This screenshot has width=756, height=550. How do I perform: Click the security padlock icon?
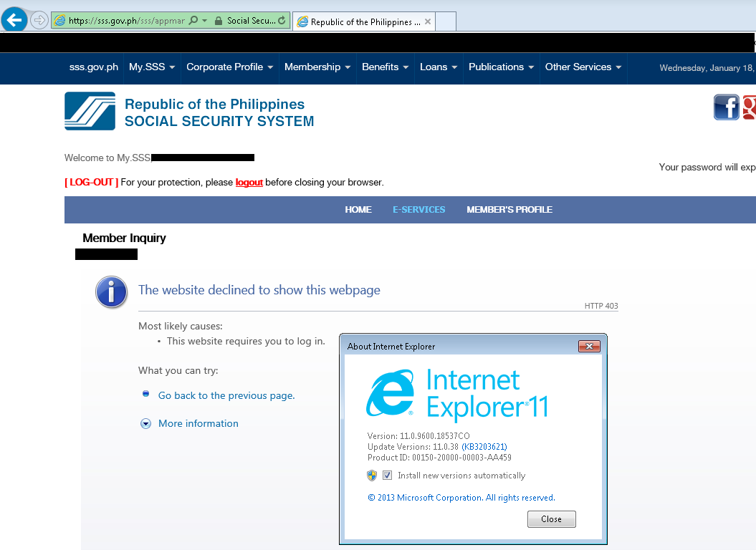pyautogui.click(x=218, y=21)
